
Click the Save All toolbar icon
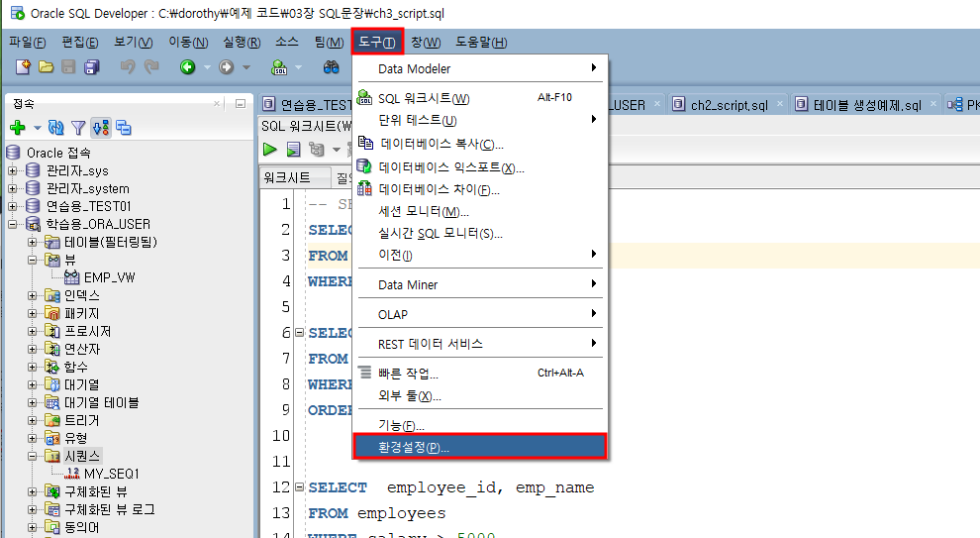92,67
